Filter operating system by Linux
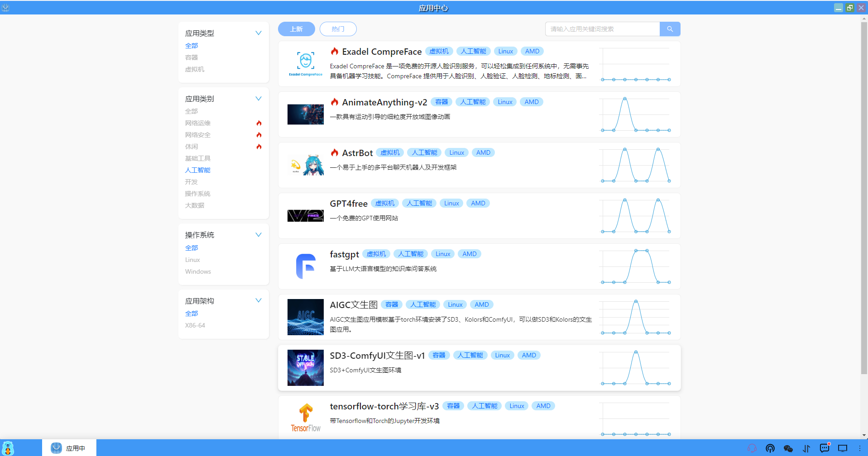This screenshot has width=868, height=456. (192, 260)
